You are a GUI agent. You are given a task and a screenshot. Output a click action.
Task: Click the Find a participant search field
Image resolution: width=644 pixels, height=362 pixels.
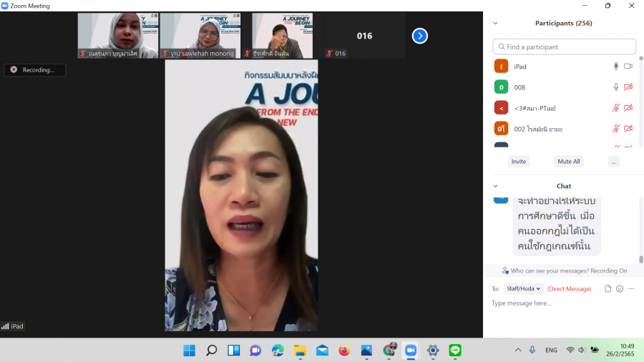pyautogui.click(x=565, y=47)
